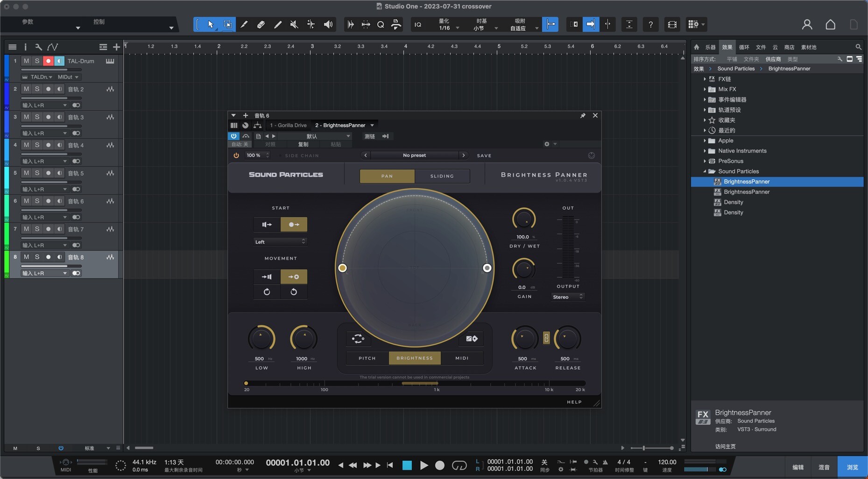Toggle monitor on 音轨 8
868x479 pixels.
click(59, 257)
